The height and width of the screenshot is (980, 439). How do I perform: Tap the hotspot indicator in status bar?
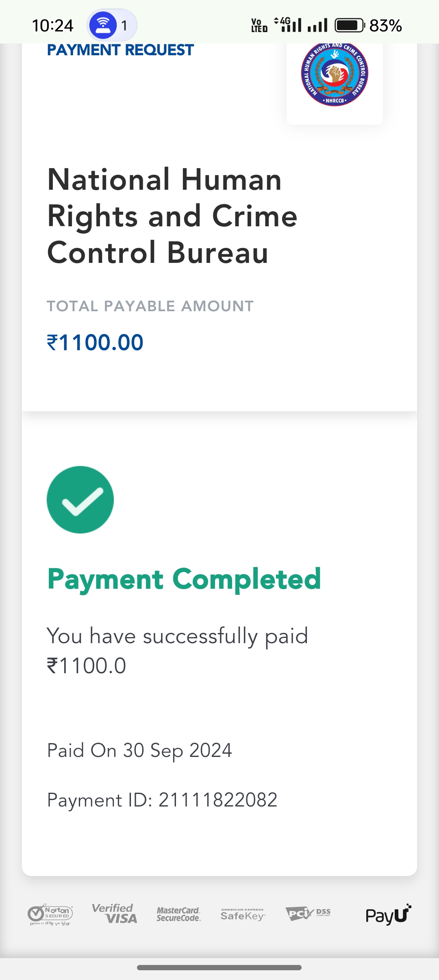click(111, 25)
